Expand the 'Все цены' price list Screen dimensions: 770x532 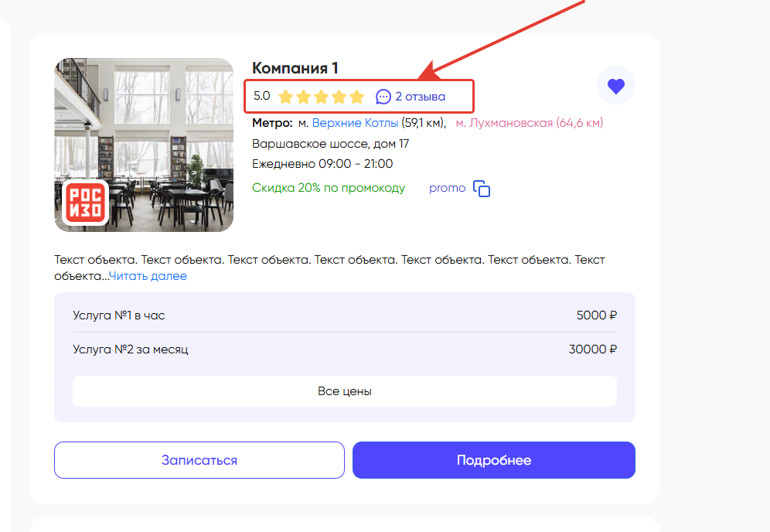pyautogui.click(x=345, y=391)
